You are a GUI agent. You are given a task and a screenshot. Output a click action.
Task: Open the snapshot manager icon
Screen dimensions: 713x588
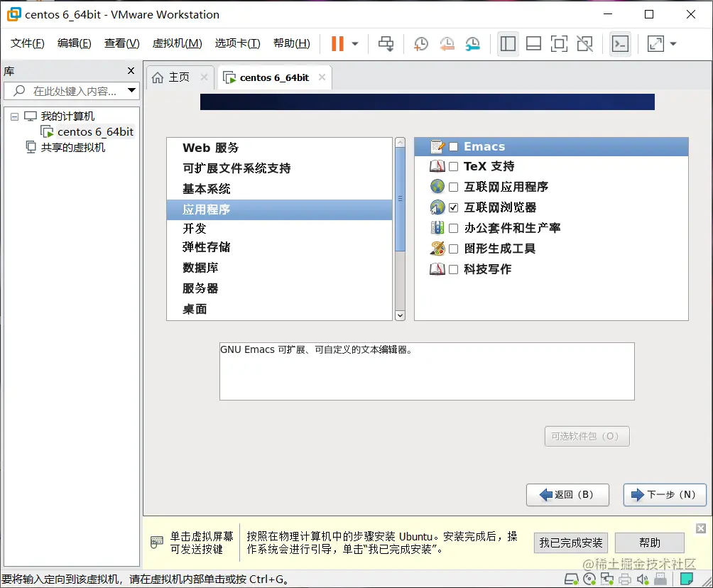click(x=473, y=43)
